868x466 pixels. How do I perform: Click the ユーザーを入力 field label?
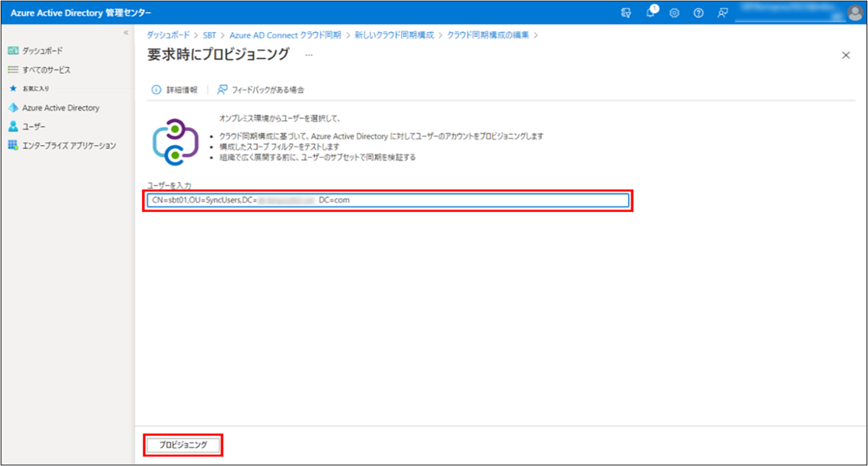(x=169, y=186)
